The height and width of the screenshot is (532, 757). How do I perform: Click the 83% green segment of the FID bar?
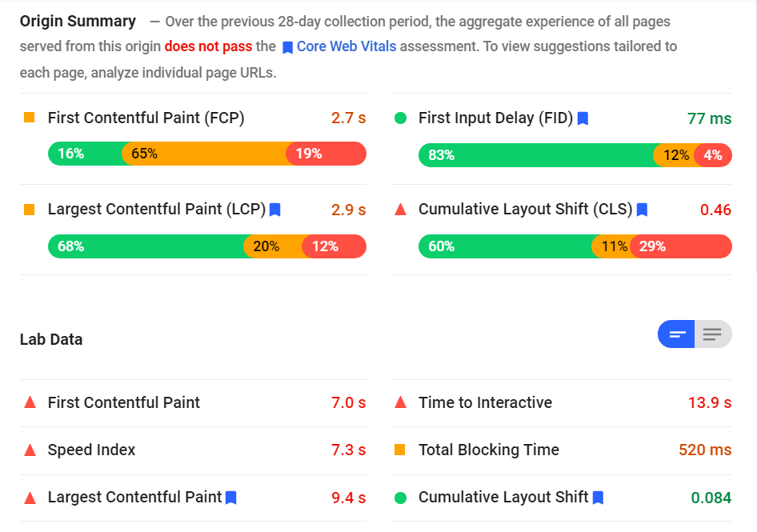coord(536,155)
